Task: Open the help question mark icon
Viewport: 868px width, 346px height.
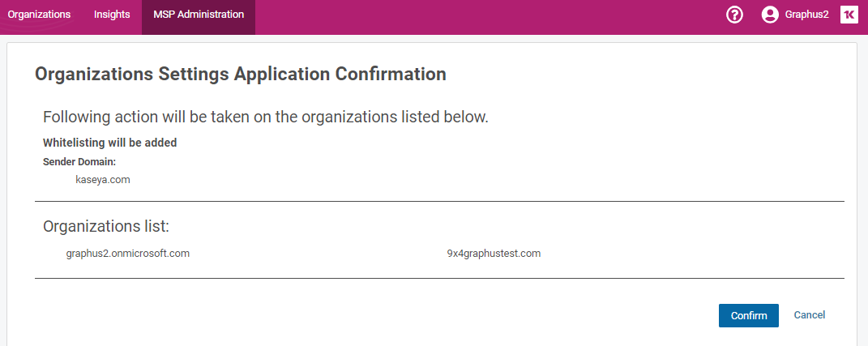Action: pyautogui.click(x=734, y=15)
